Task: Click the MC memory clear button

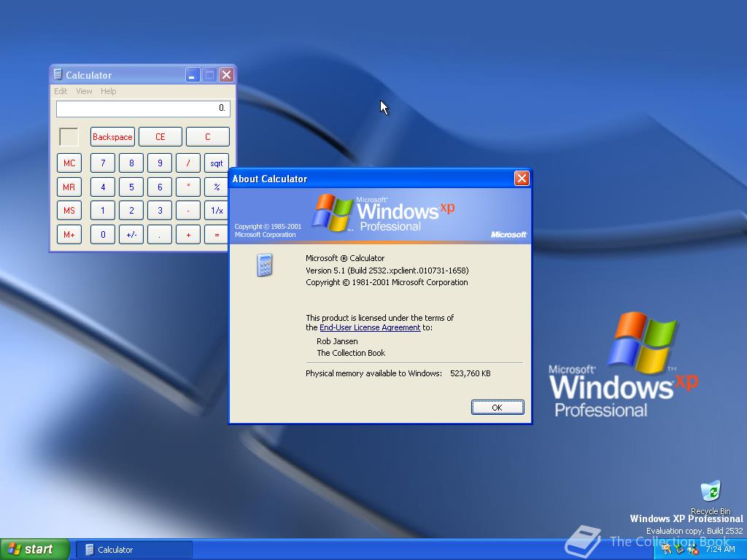Action: 69,163
